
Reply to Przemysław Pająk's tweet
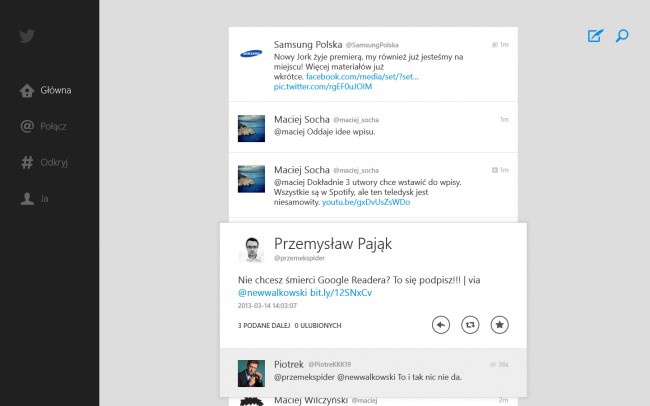click(441, 325)
